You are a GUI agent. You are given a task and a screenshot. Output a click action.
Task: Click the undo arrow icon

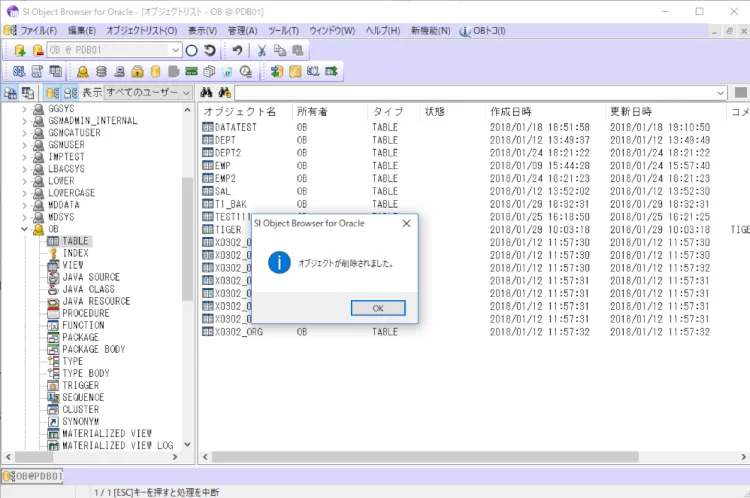[x=238, y=50]
